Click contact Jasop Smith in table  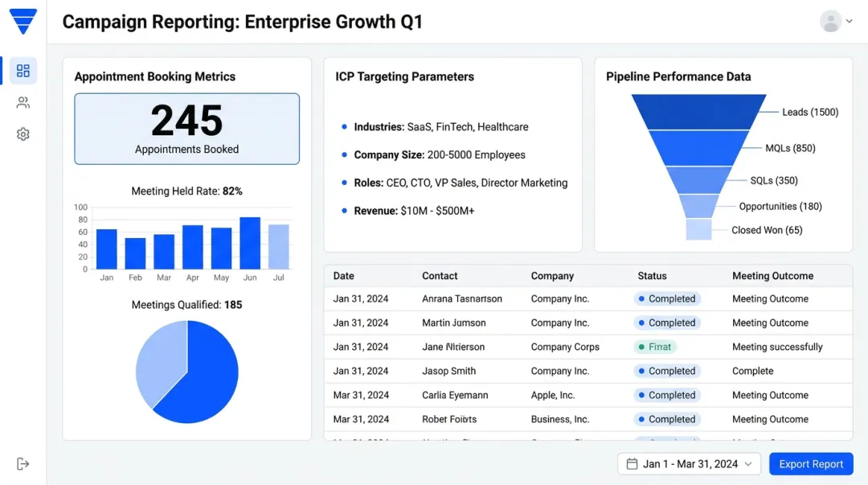click(x=448, y=371)
